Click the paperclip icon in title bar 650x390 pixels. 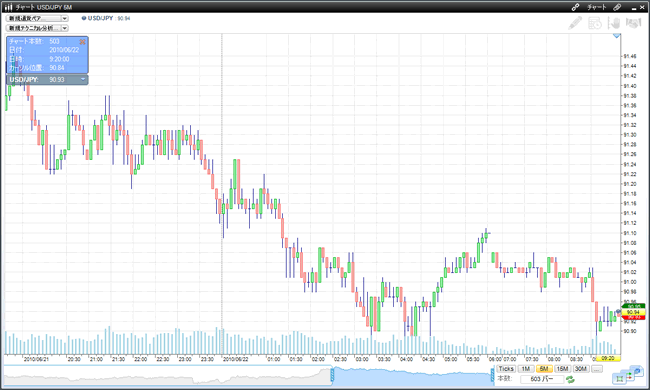617,7
